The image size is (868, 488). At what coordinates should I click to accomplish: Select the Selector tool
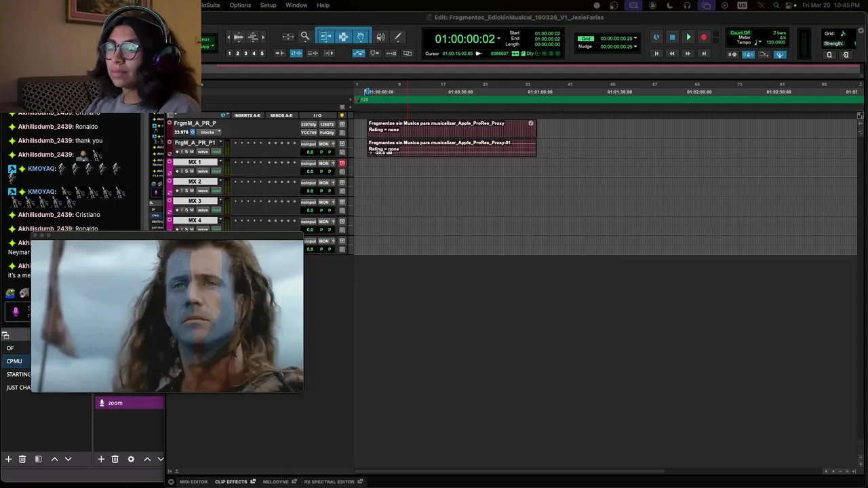[x=343, y=37]
